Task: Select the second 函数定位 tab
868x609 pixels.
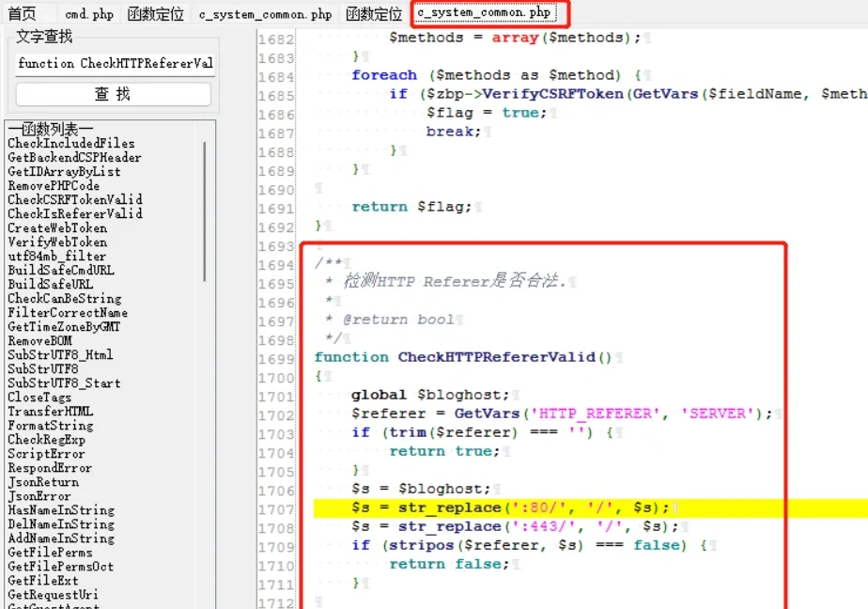Action: coord(374,14)
